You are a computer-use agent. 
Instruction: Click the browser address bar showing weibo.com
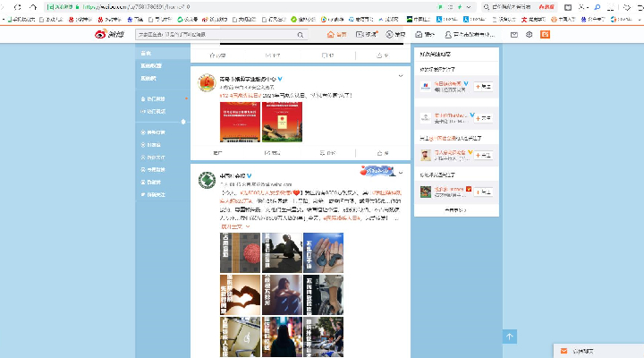click(x=258, y=7)
